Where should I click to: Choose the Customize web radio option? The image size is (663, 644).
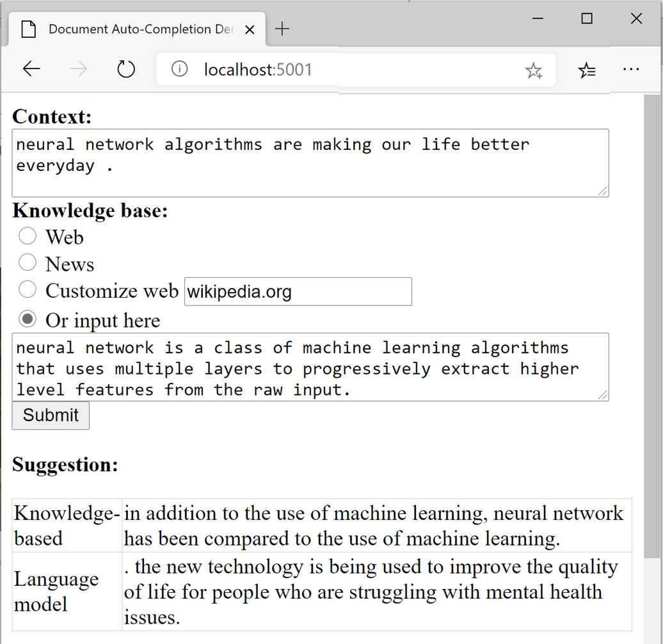pyautogui.click(x=28, y=289)
